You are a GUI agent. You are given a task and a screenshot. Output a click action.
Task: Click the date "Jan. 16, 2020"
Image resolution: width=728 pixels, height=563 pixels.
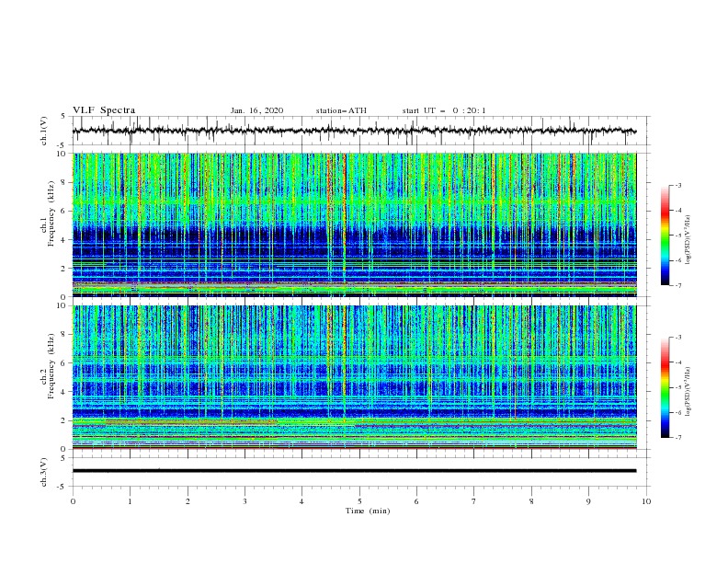(x=256, y=110)
